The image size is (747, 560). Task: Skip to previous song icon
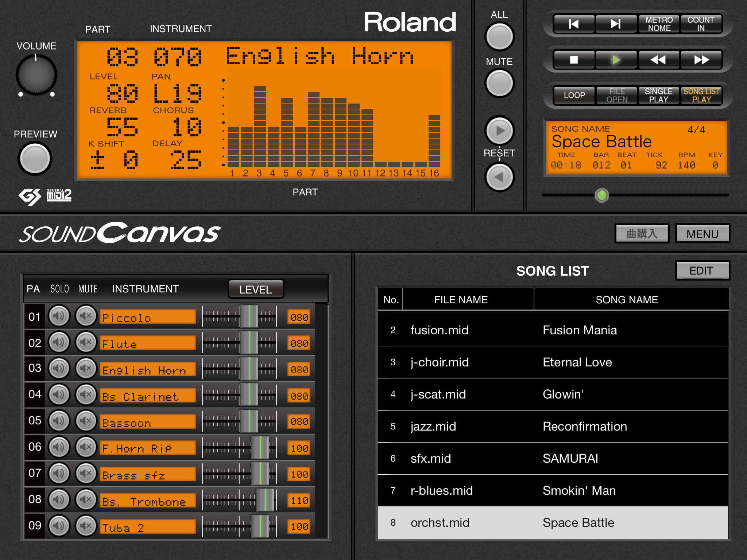574,24
